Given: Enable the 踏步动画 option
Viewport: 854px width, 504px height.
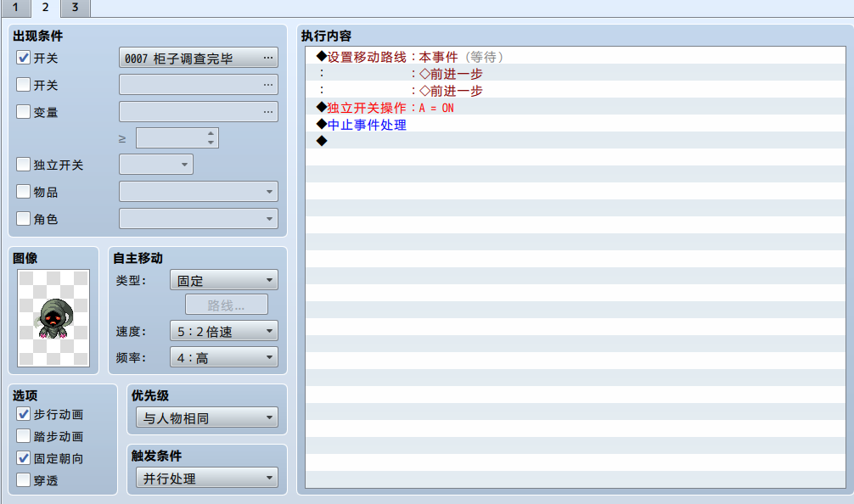Looking at the screenshot, I should tap(24, 436).
